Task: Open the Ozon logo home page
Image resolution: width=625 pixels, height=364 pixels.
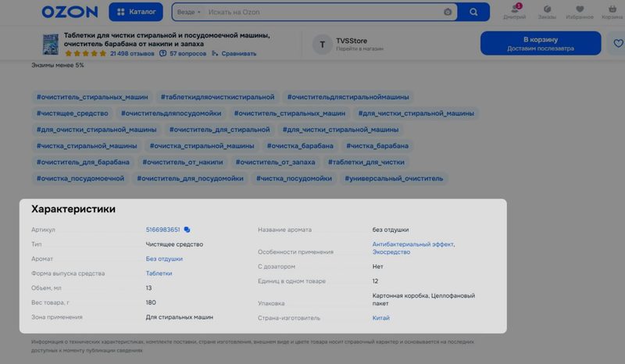Action: click(x=70, y=12)
